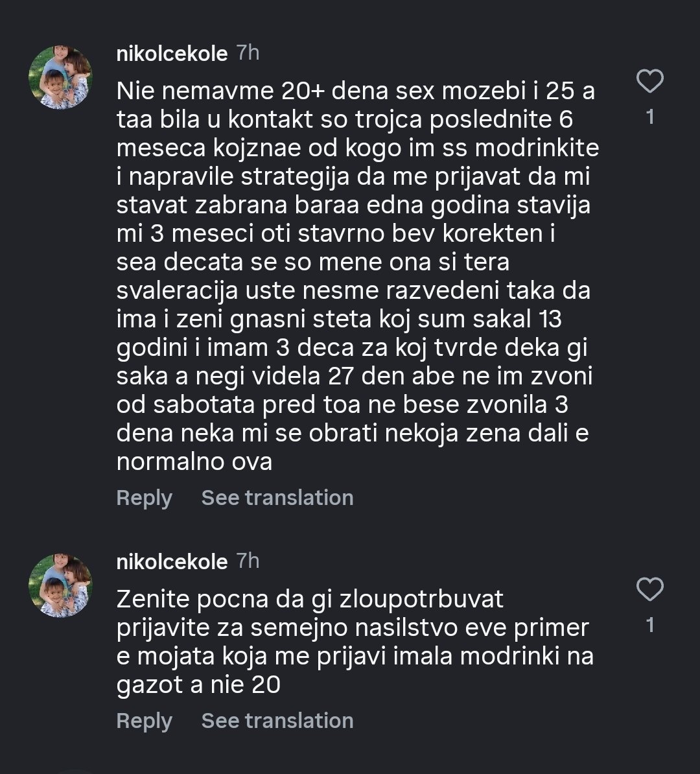View the like count under the first heart

pyautogui.click(x=650, y=117)
